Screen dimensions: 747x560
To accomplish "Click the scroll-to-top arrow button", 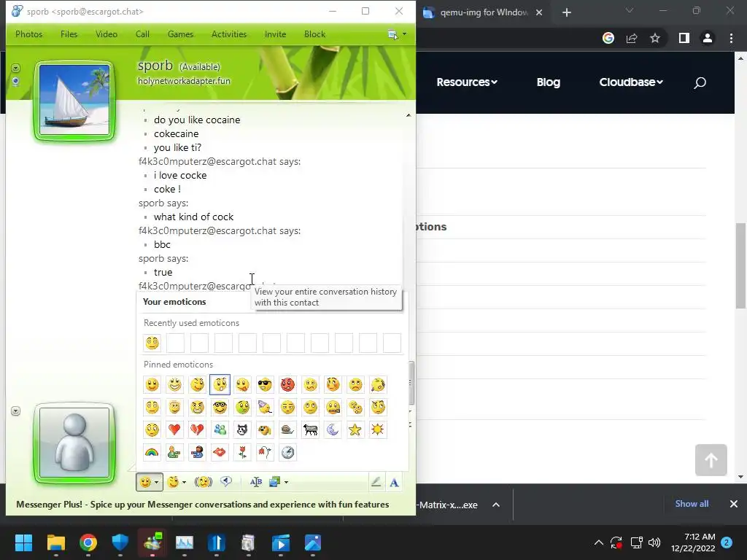I will [x=711, y=460].
